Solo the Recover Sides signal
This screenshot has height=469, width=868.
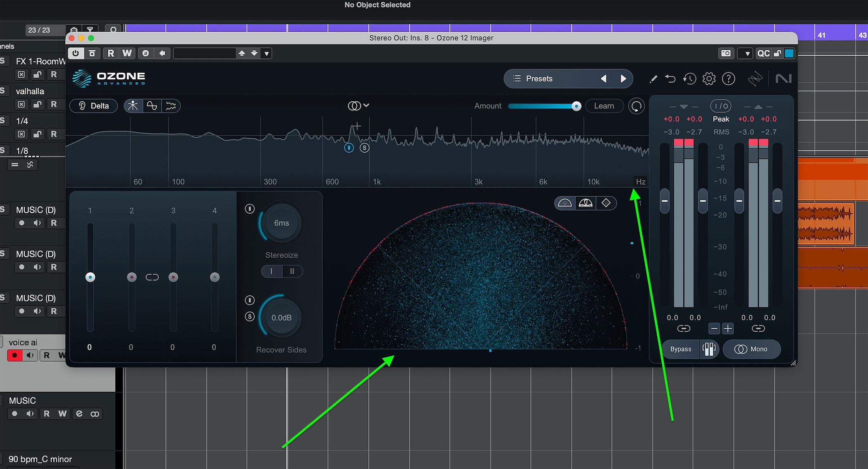pyautogui.click(x=250, y=316)
